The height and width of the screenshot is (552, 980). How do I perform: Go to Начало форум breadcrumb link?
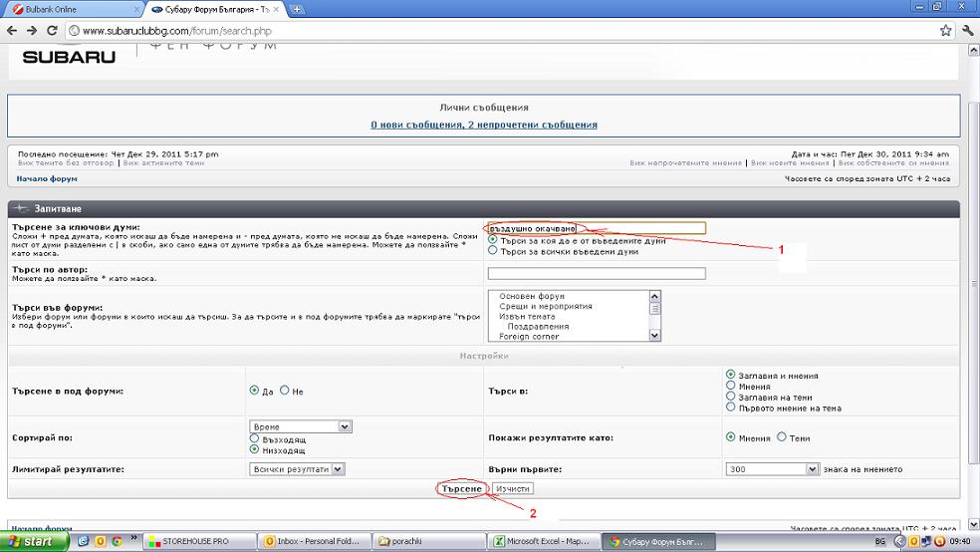click(x=47, y=178)
